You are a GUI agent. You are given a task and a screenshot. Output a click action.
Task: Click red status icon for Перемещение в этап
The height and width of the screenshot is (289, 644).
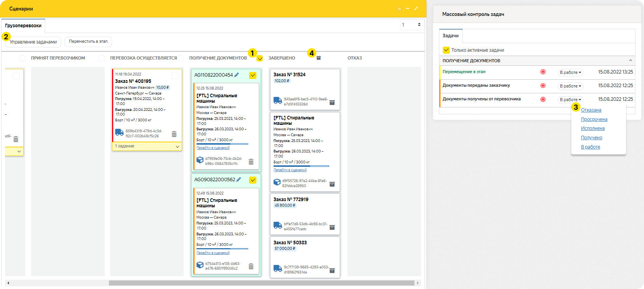pos(543,72)
